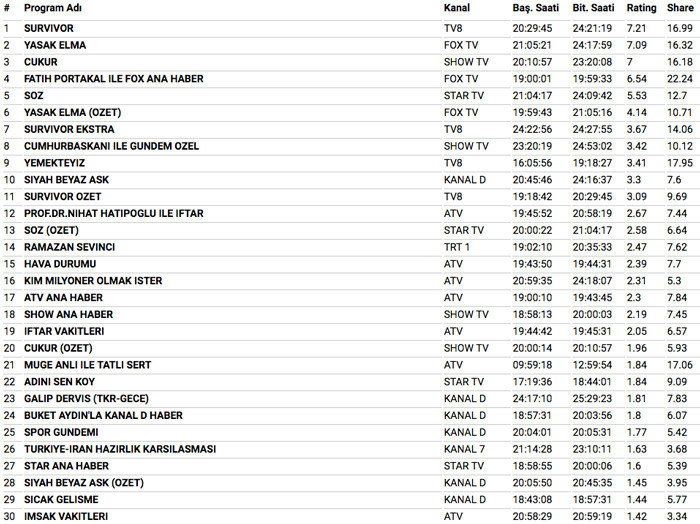700x524 pixels.
Task: Select the RAMAZAN SEVINCI program name
Action: (69, 247)
